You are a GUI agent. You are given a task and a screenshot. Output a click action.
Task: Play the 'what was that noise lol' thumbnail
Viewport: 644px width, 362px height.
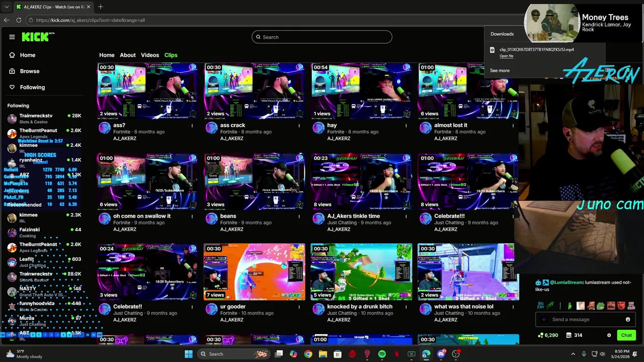468,272
